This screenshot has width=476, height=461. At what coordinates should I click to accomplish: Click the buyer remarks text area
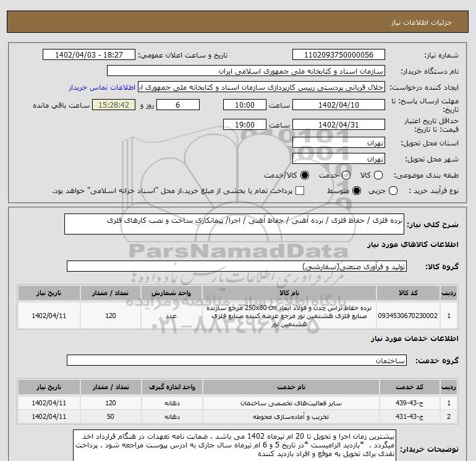coord(234,445)
